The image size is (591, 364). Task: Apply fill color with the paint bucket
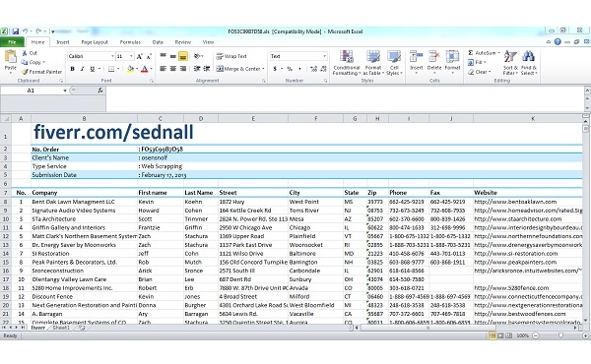point(130,69)
